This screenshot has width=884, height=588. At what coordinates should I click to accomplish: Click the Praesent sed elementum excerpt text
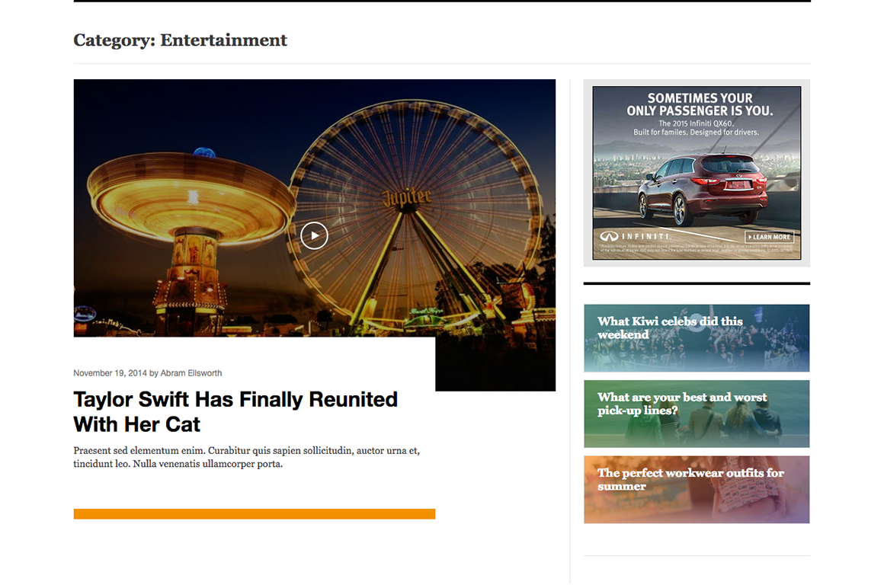coord(246,457)
